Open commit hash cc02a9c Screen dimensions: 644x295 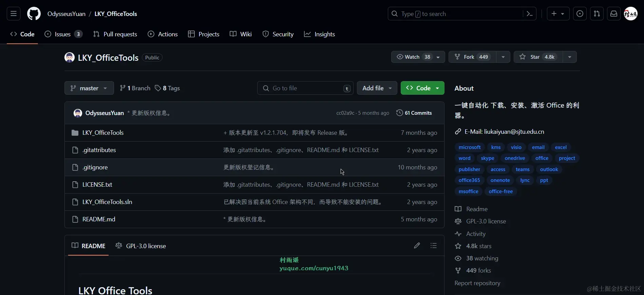pyautogui.click(x=345, y=113)
